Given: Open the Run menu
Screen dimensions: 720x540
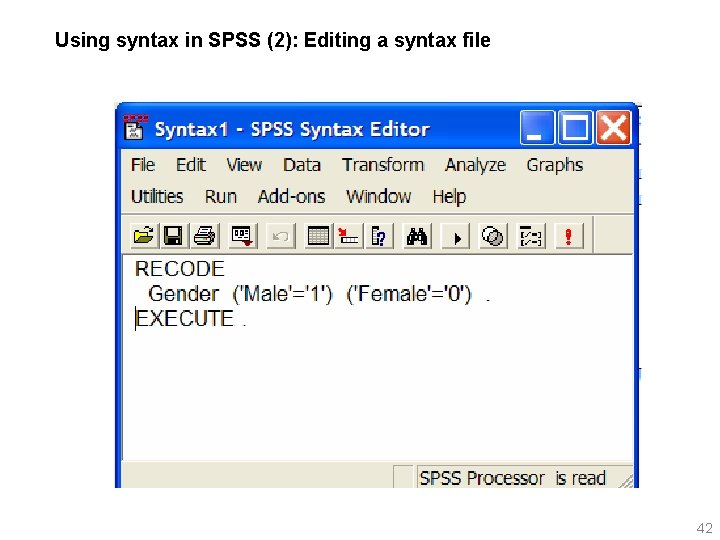Looking at the screenshot, I should pos(221,197).
